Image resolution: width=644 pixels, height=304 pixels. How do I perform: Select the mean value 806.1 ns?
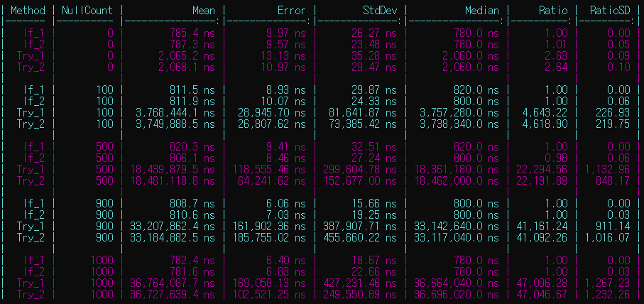pyautogui.click(x=192, y=158)
